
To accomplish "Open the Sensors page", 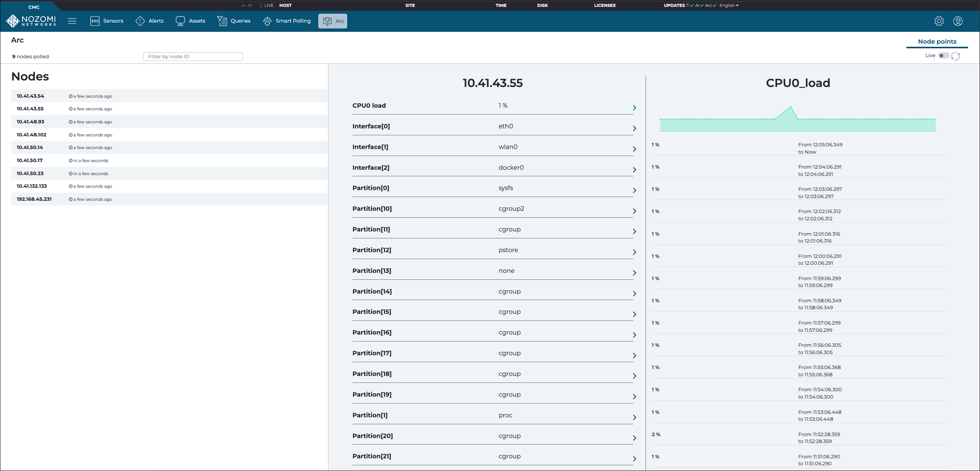I will (107, 21).
